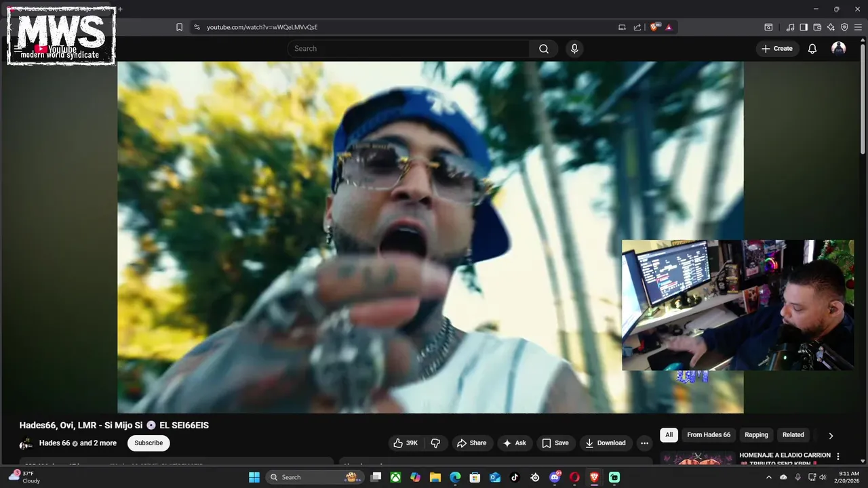Open Leo AI sparkle icon
Screen dimensions: 868x488
(831, 27)
